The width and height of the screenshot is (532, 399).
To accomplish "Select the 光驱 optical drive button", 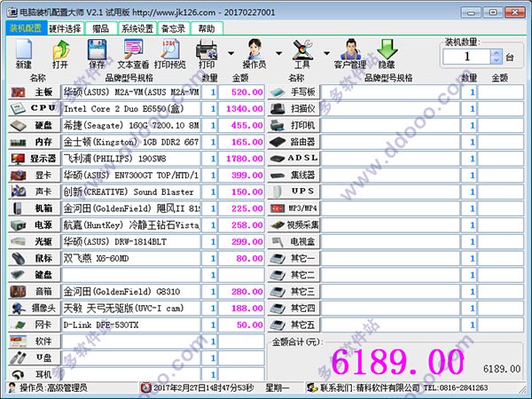I will tap(35, 241).
